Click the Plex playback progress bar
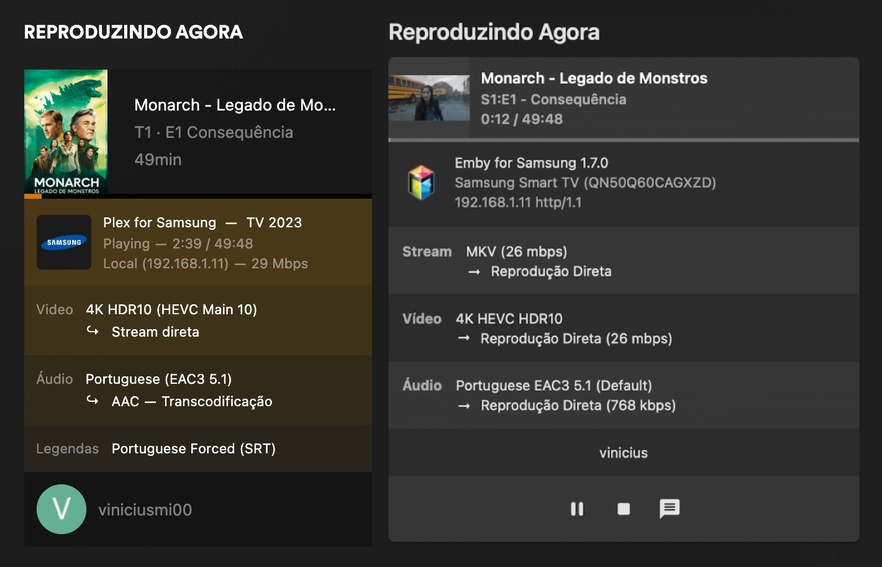Screen dimensions: 882x567 point(198,196)
